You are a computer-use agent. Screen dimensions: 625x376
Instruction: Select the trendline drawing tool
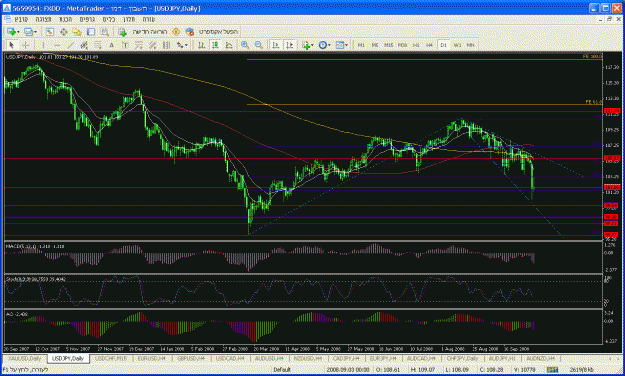point(71,45)
